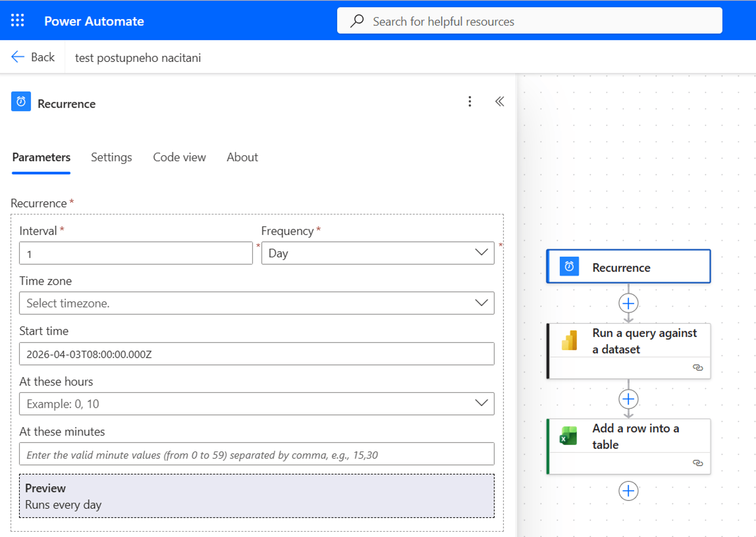Click the Recurrence clock icon in panel header
The width and height of the screenshot is (756, 537).
point(21,102)
